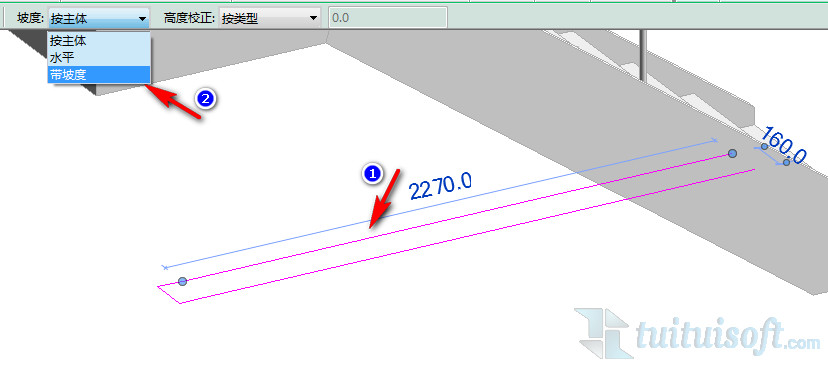Click the tuituisoft logo icon
Screen dimensions: 828x365
tap(603, 334)
